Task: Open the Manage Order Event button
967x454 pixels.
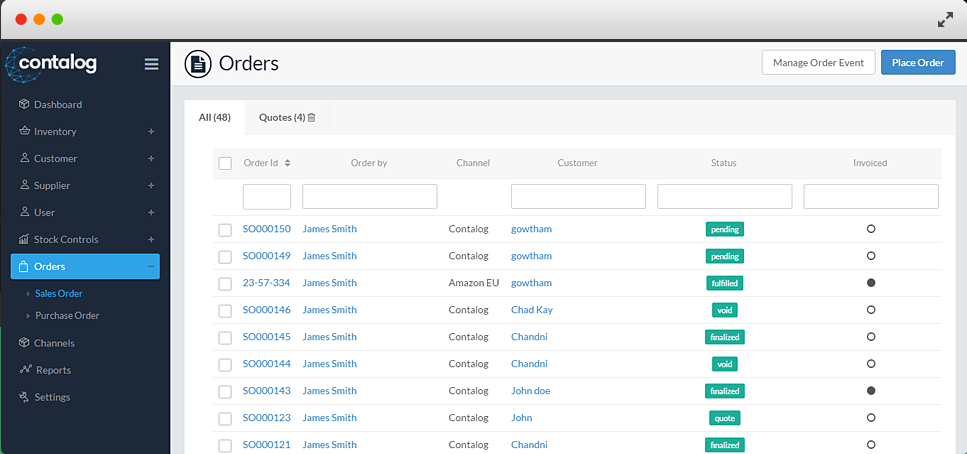Action: tap(818, 63)
